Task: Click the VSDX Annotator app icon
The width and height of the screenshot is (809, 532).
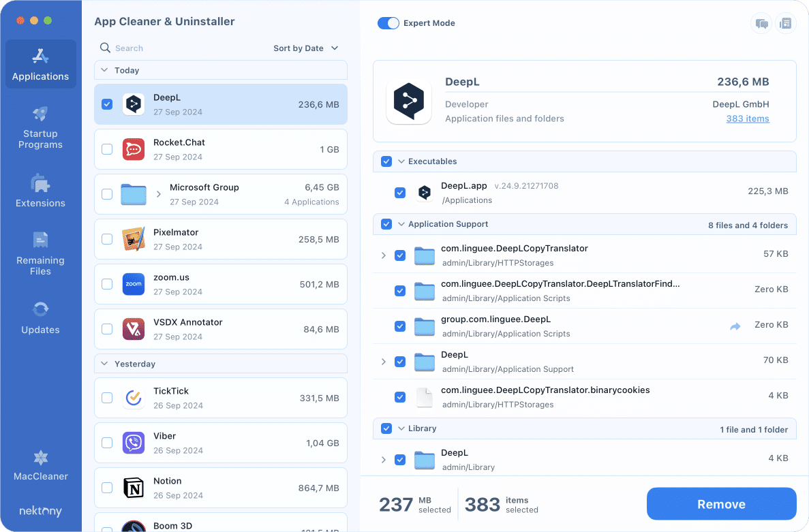Action: pos(134,329)
